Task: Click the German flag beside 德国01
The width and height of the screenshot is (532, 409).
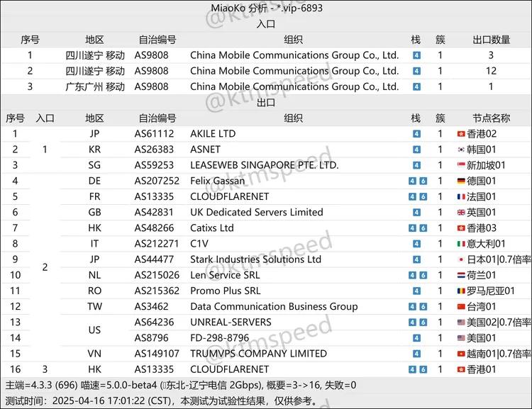Action: [461, 181]
